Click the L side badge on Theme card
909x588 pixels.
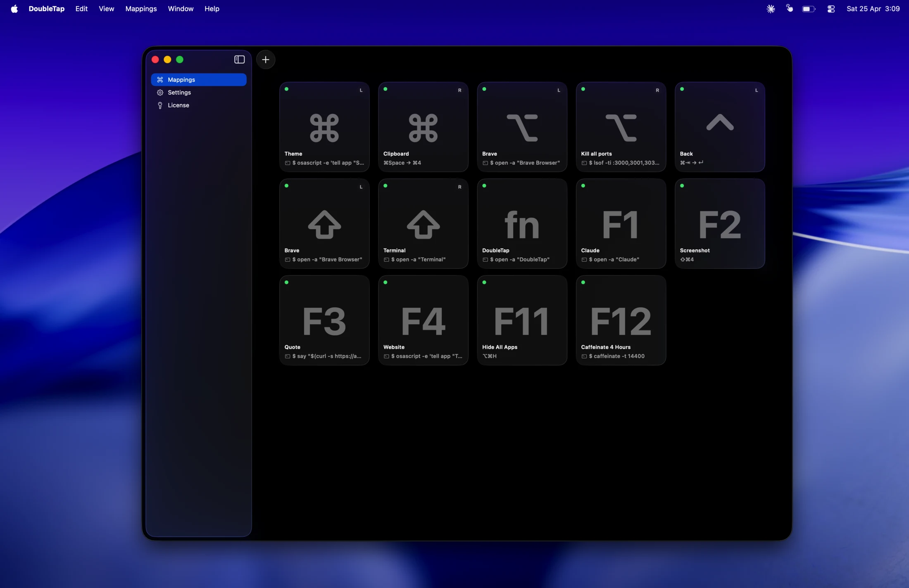pyautogui.click(x=361, y=90)
